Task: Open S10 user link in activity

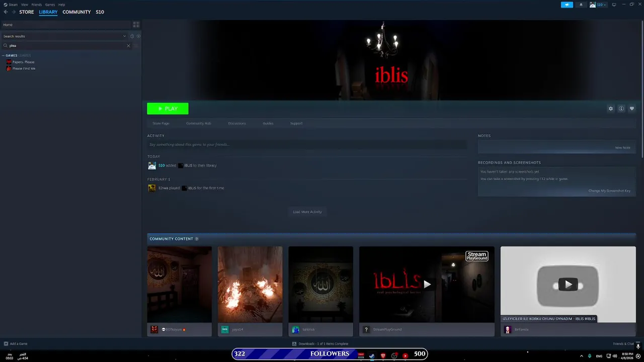Action: point(162,165)
